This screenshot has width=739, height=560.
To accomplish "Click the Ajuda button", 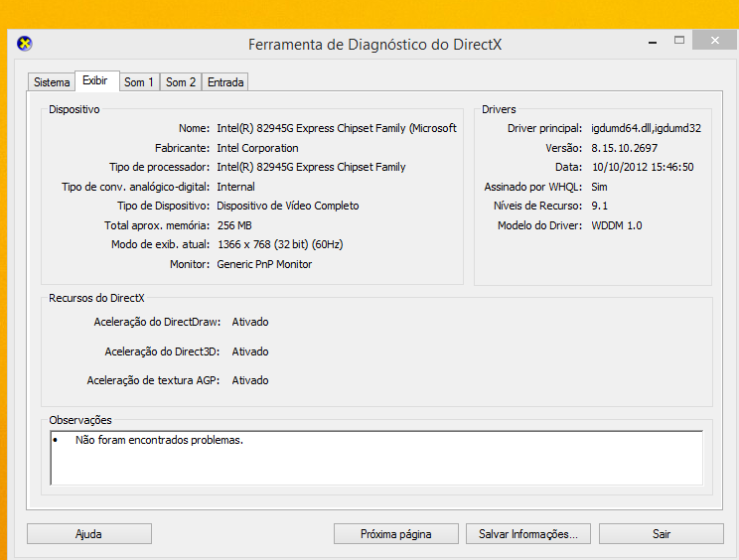I will pos(89,533).
